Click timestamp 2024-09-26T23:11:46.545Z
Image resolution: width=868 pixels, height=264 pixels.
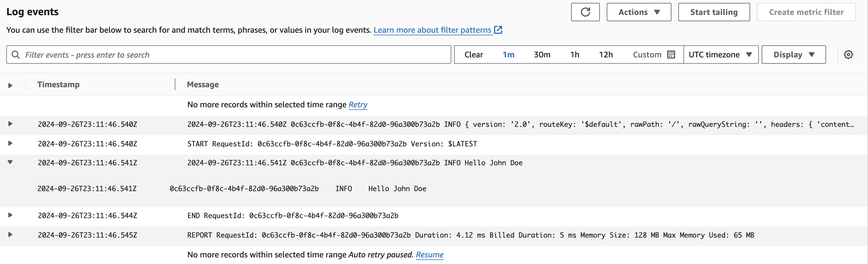[87, 235]
